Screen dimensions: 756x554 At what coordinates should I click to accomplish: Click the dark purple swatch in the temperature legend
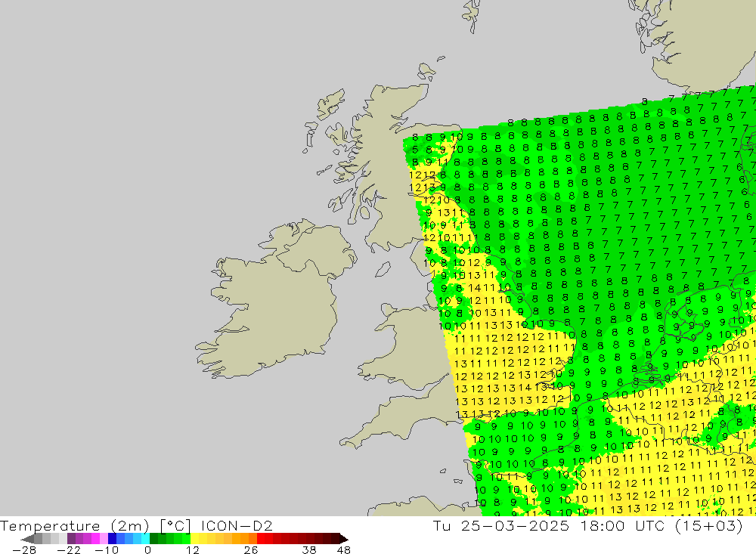click(x=71, y=539)
